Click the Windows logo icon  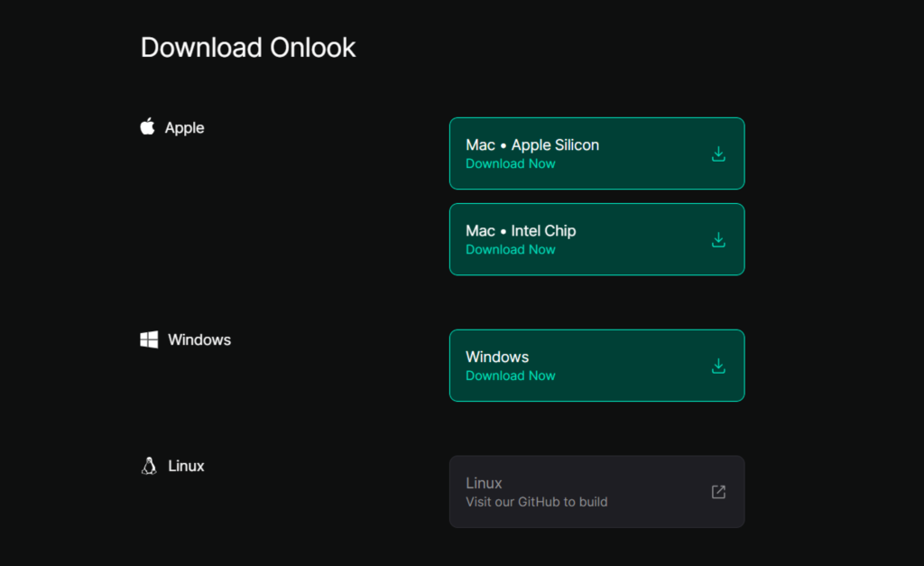click(x=149, y=339)
